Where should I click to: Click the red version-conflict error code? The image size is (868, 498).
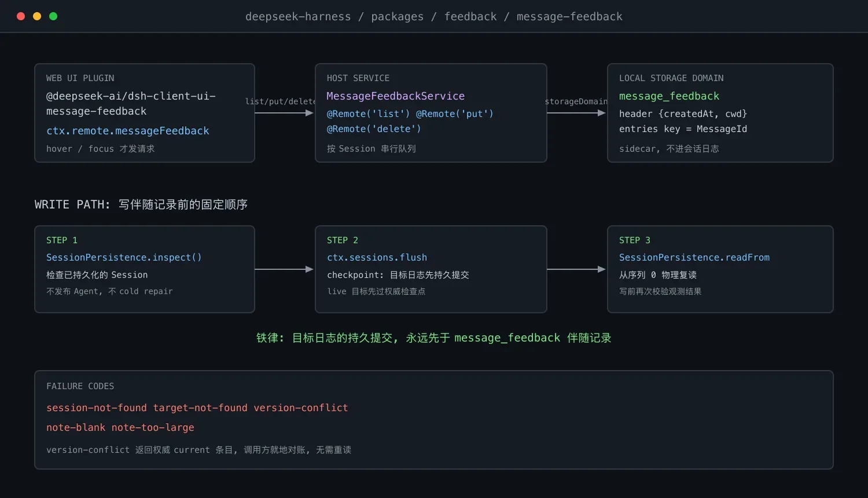[301, 408]
